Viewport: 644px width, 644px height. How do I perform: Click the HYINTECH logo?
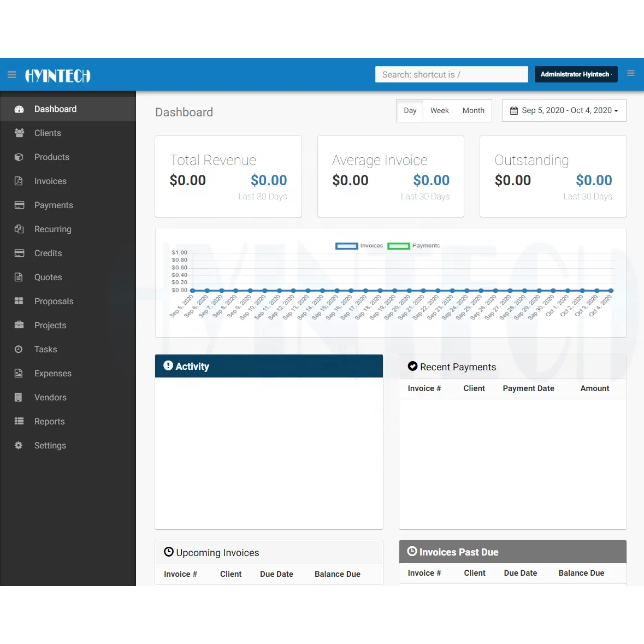(57, 75)
